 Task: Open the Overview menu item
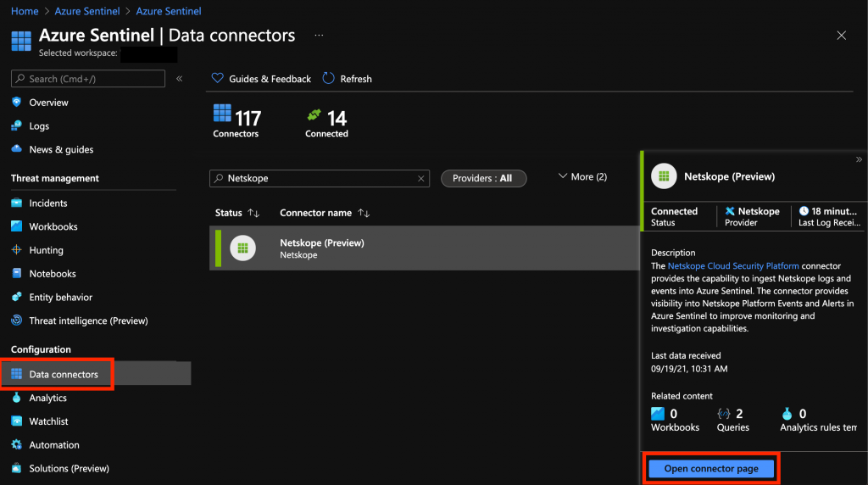pyautogui.click(x=48, y=103)
